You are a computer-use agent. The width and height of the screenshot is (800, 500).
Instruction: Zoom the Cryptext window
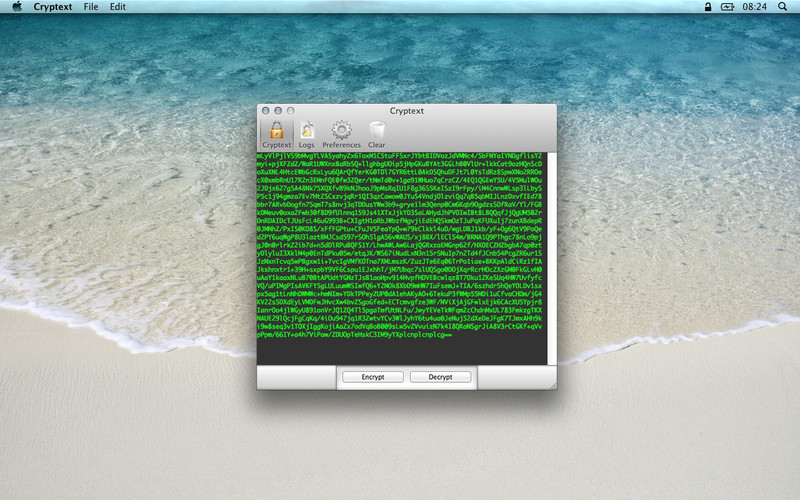[x=290, y=111]
